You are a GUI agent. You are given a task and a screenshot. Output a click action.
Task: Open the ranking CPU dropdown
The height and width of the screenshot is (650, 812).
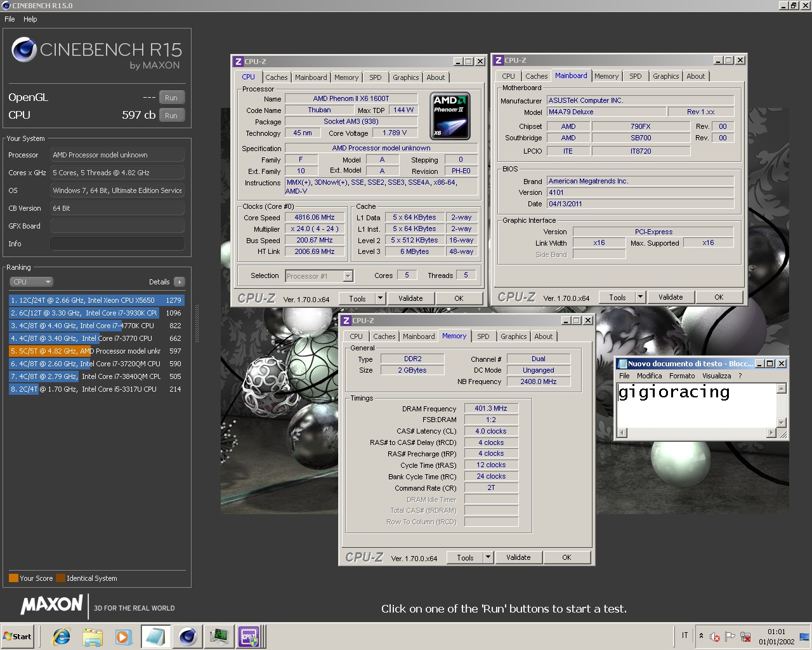(x=31, y=282)
